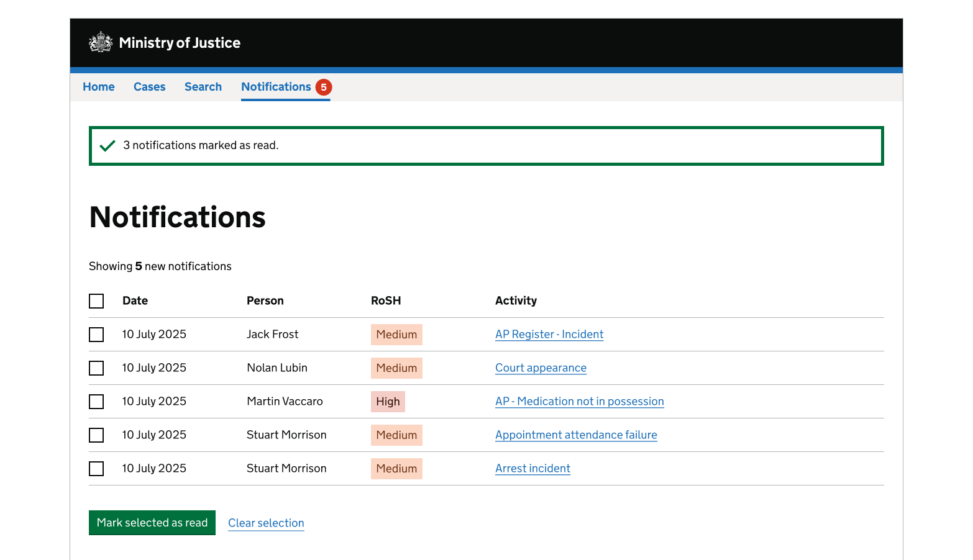Open the AP Register - Incident link
The height and width of the screenshot is (560, 973).
tap(549, 334)
